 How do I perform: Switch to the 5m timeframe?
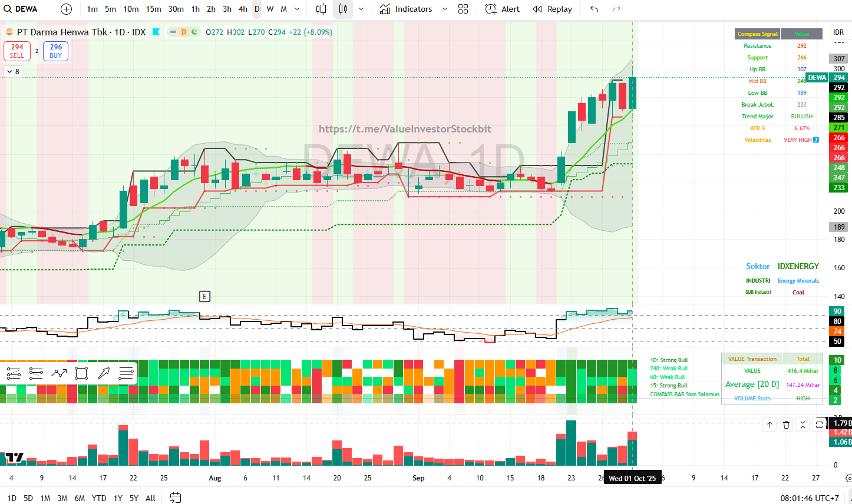111,9
